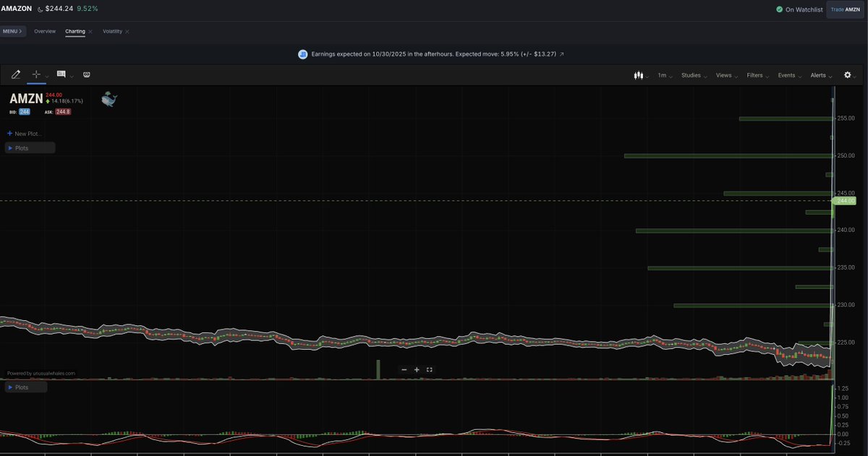Image resolution: width=868 pixels, height=456 pixels.
Task: Switch to the Volatility tab
Action: (x=112, y=32)
